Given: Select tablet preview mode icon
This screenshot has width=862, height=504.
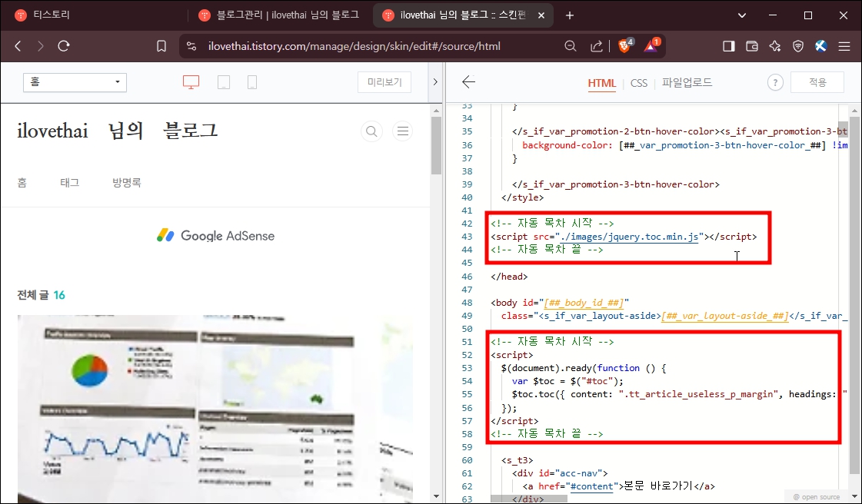Looking at the screenshot, I should point(224,82).
